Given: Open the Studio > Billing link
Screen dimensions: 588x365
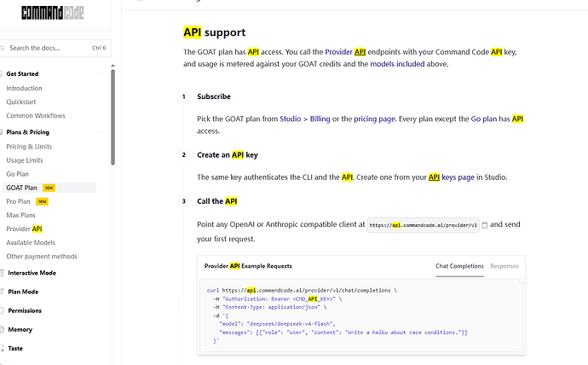Looking at the screenshot, I should click(305, 119).
